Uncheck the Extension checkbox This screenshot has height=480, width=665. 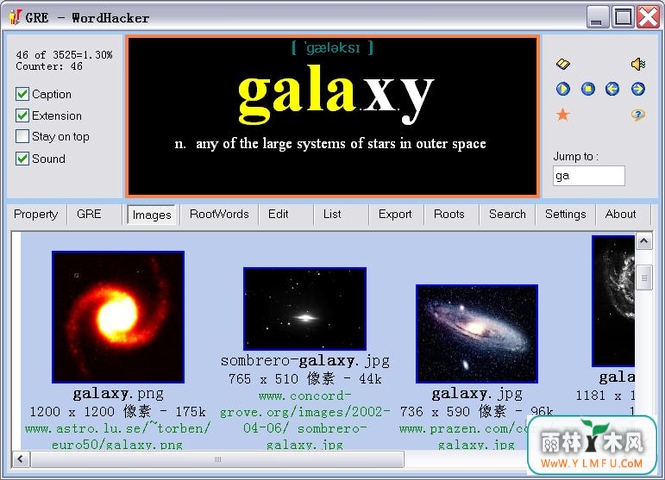coord(22,116)
